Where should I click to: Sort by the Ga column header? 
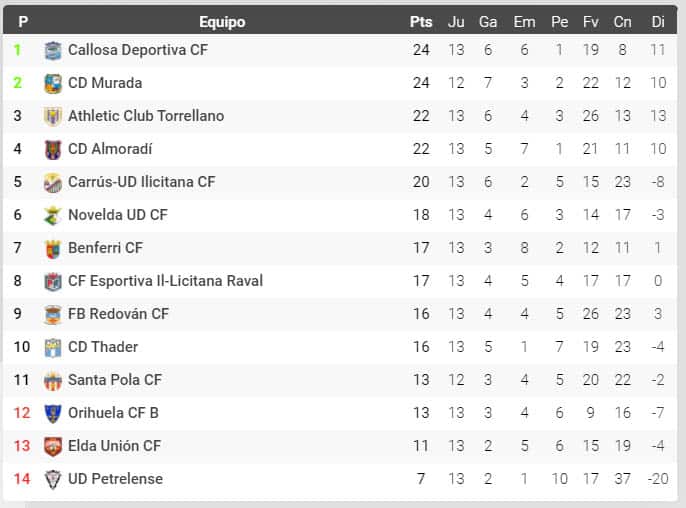tap(488, 21)
